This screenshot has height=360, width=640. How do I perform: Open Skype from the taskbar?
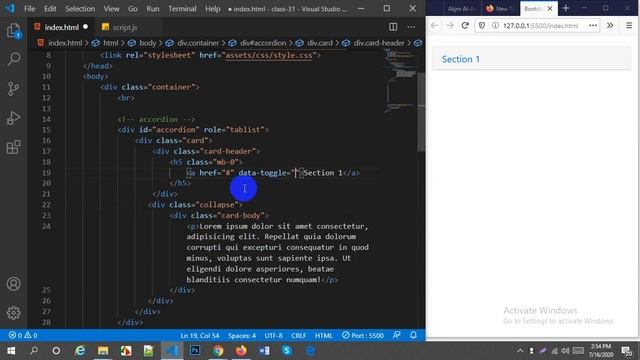pos(287,351)
